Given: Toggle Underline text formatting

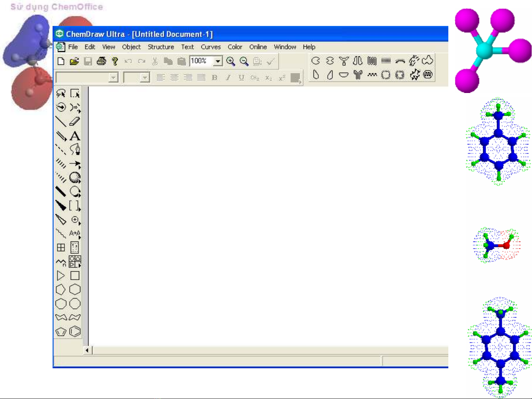Looking at the screenshot, I should (241, 77).
